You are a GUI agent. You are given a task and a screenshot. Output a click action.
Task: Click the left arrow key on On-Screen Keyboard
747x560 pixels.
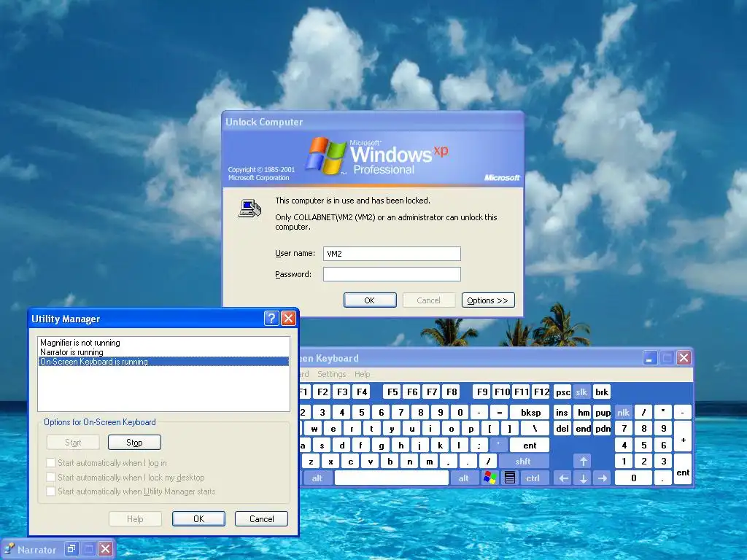click(564, 478)
